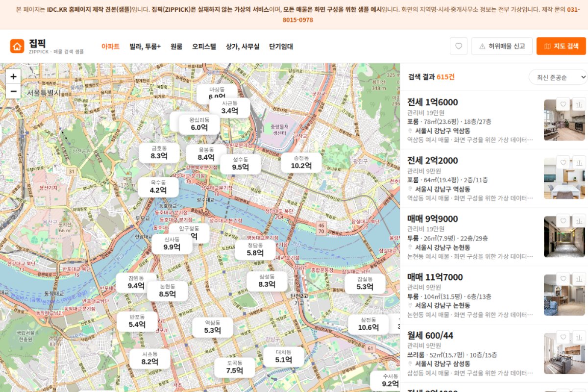
Task: Favorite the 월세 600/44 listing
Action: point(563,338)
